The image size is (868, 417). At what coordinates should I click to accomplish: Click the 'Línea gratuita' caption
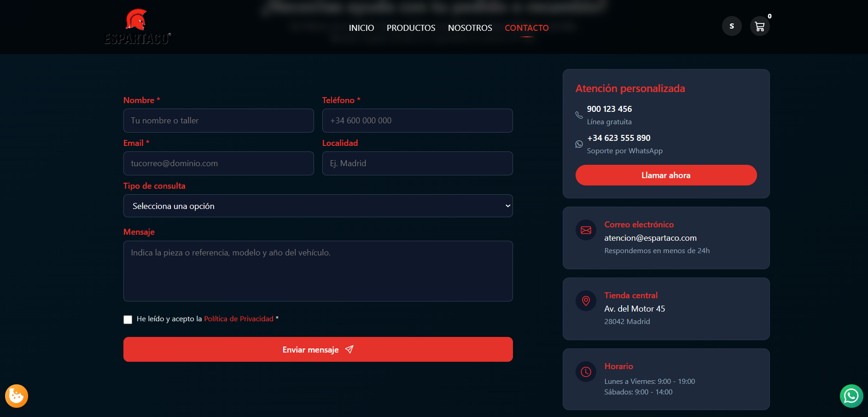[609, 122]
